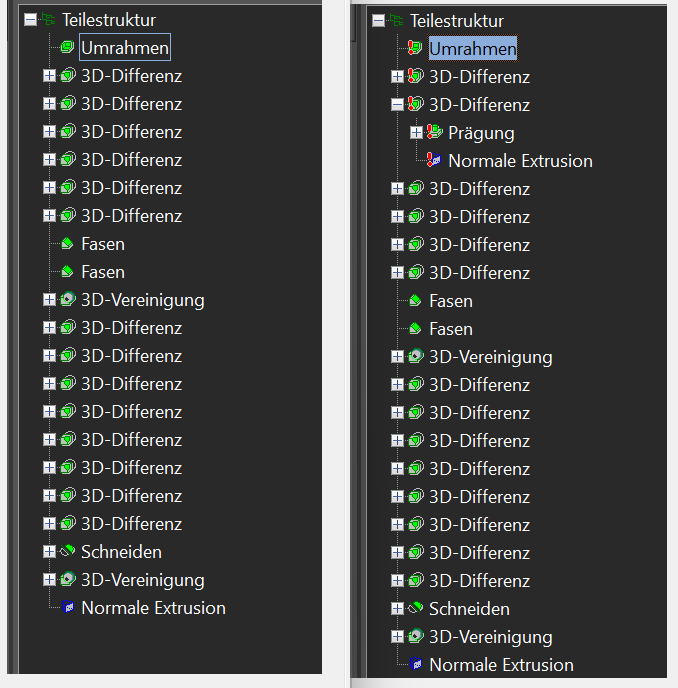The width and height of the screenshot is (678, 688).
Task: Expand 3D-Vereinigung below Schneiden in left tree
Action: (x=50, y=580)
